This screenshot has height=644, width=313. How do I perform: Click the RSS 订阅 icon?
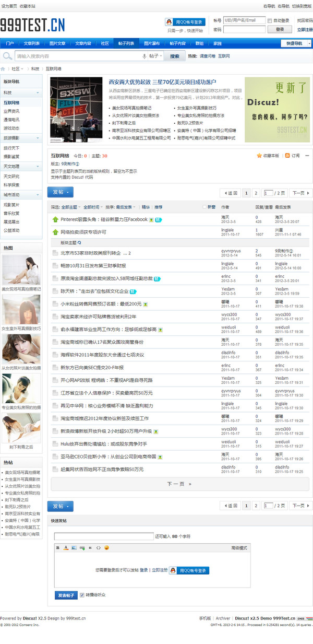coord(287,156)
